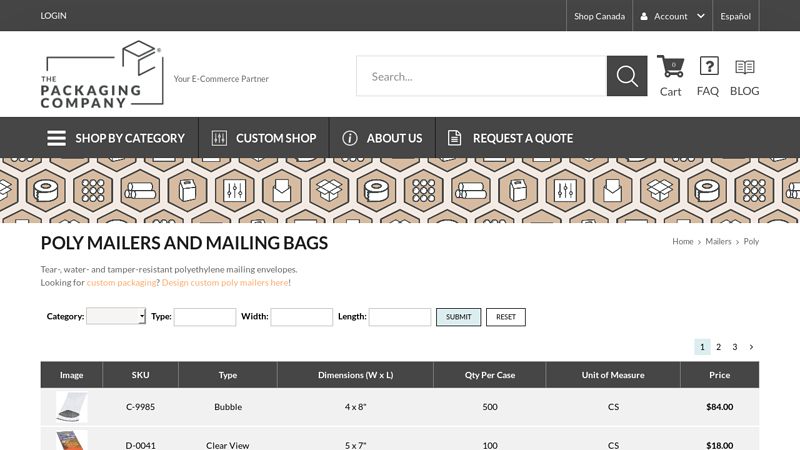Click the Unit of Measure header

coord(613,375)
